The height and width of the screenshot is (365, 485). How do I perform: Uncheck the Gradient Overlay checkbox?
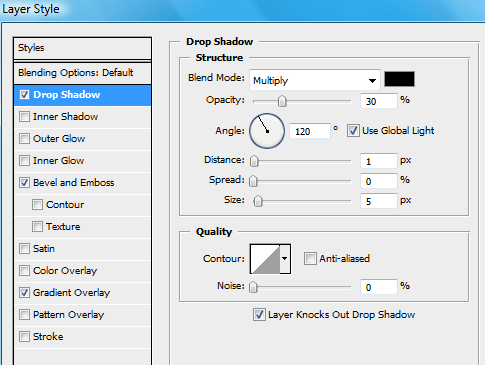pyautogui.click(x=24, y=293)
